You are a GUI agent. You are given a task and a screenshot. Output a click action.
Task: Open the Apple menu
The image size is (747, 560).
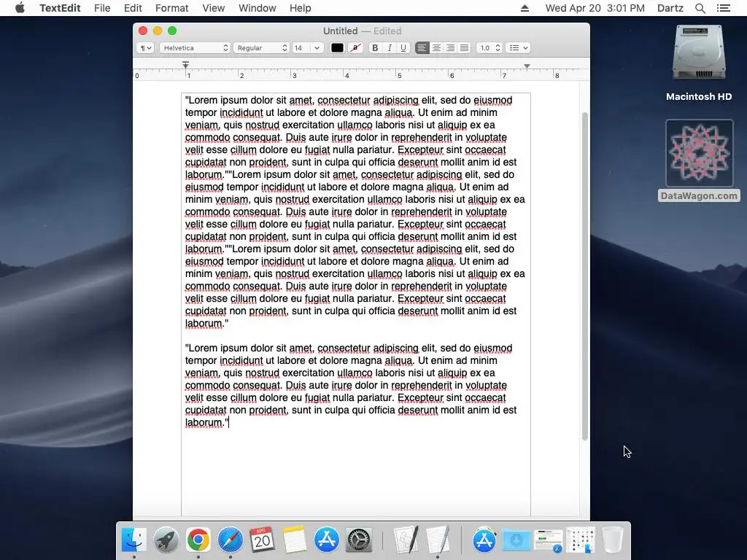[20, 8]
